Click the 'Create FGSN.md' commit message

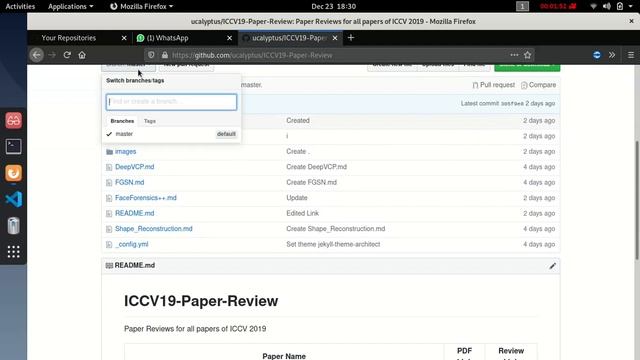pyautogui.click(x=311, y=182)
